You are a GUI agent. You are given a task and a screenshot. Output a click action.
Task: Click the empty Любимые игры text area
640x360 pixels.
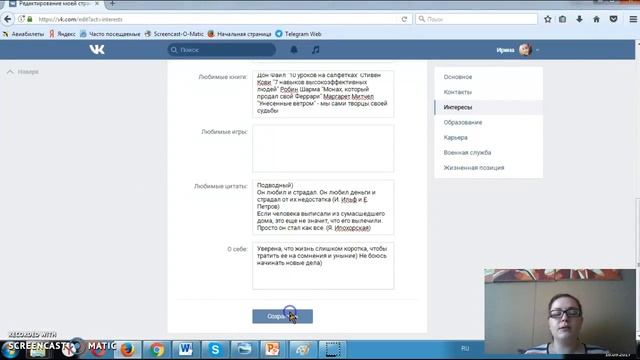[323, 149]
